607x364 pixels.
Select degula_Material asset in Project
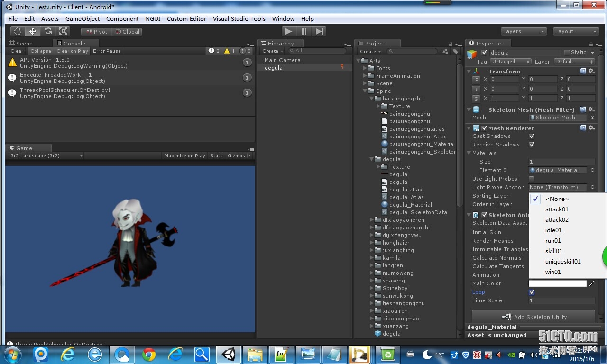pos(410,205)
